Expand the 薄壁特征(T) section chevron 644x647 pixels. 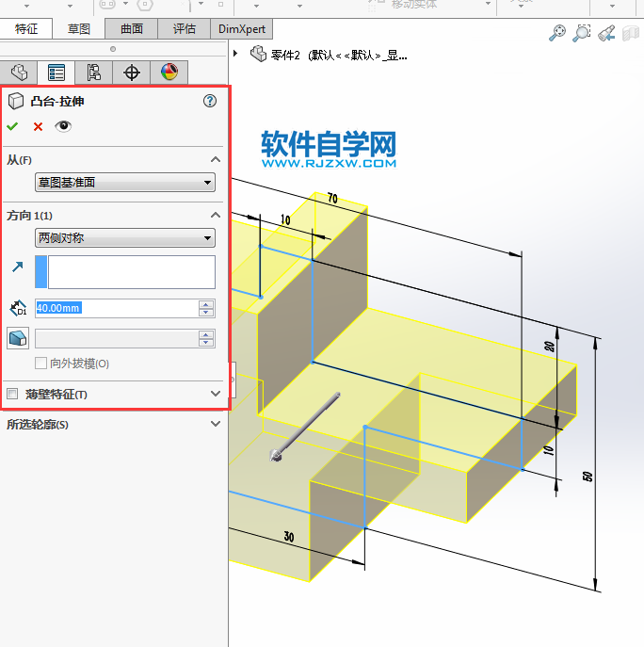tap(216, 394)
